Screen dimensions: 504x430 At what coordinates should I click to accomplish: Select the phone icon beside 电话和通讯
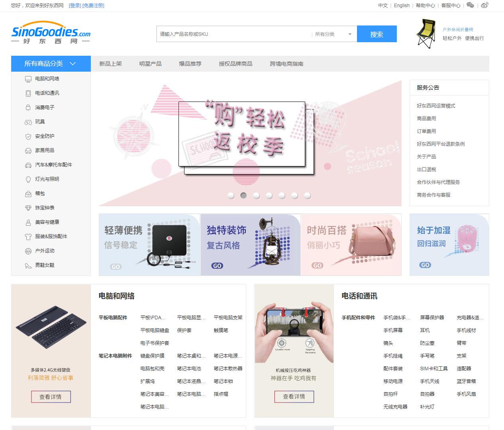click(28, 93)
